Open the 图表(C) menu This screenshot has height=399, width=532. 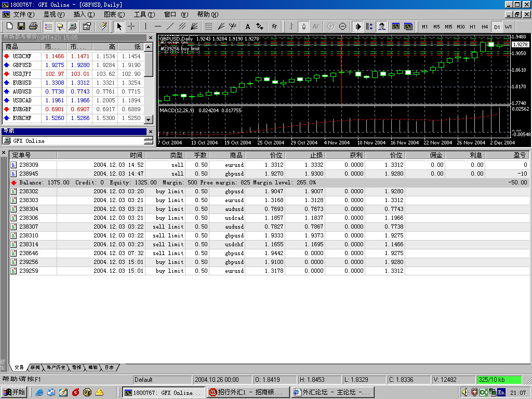pyautogui.click(x=114, y=14)
